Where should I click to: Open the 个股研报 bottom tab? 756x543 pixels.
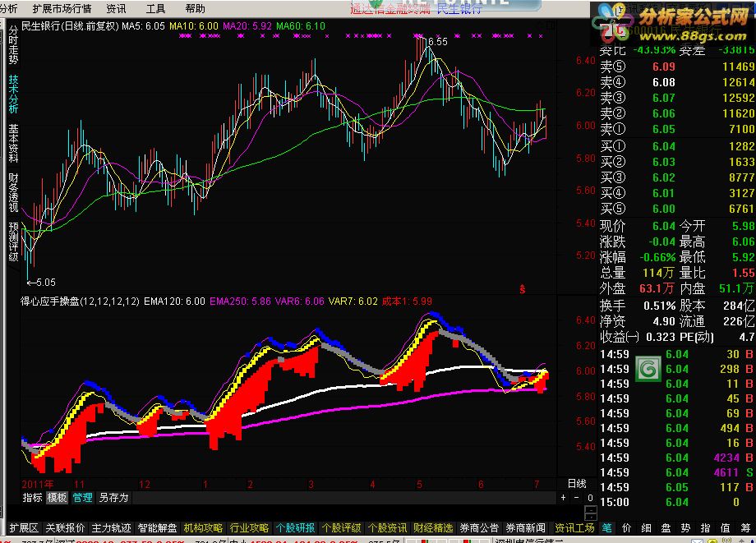(295, 528)
